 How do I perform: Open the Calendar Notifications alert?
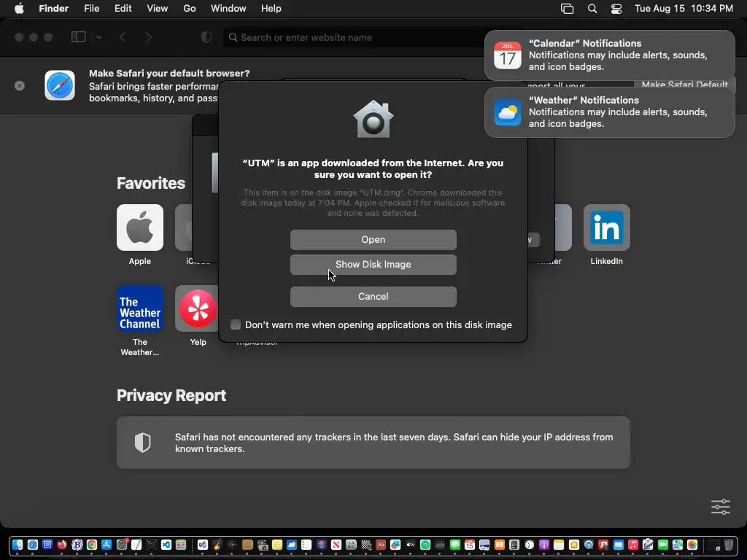coord(609,55)
